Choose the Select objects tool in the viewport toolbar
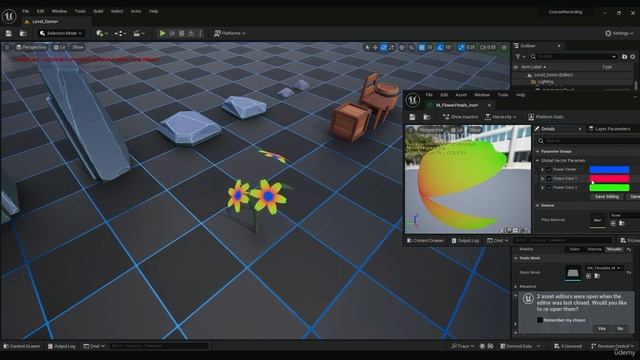Image resolution: width=640 pixels, height=360 pixels. (367, 48)
